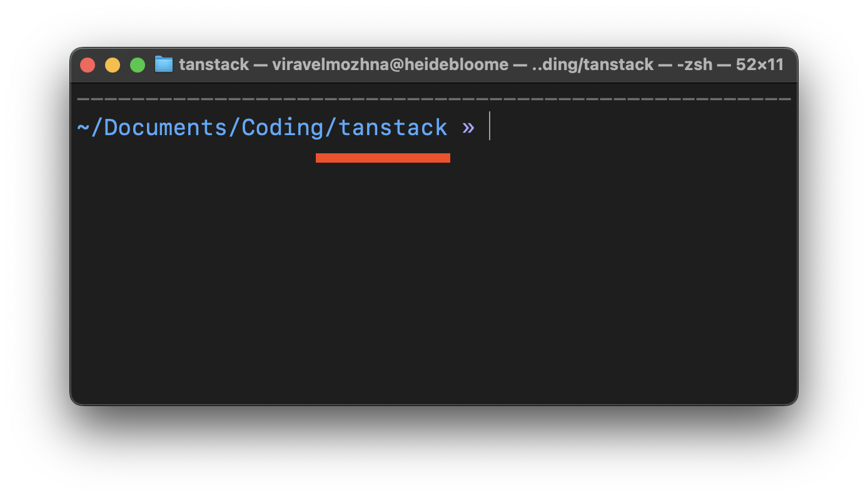This screenshot has height=498, width=868.
Task: Click the green full-screen traffic light
Action: 137,64
